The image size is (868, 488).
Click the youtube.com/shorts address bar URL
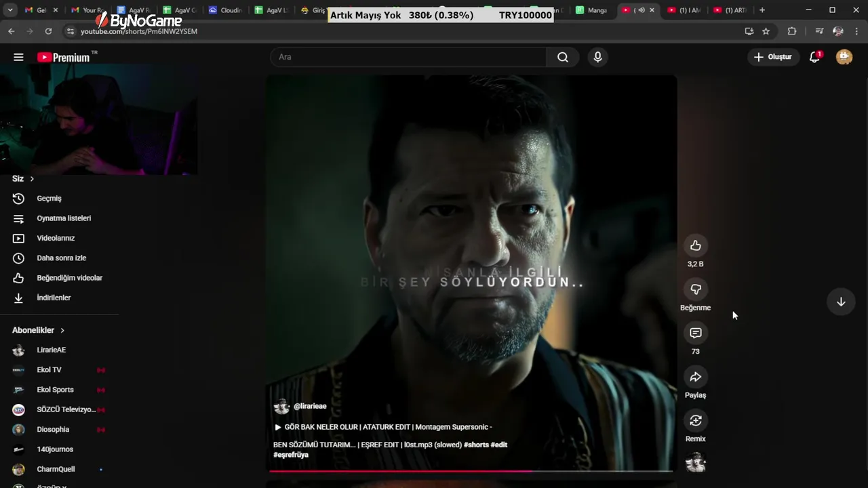tap(139, 31)
